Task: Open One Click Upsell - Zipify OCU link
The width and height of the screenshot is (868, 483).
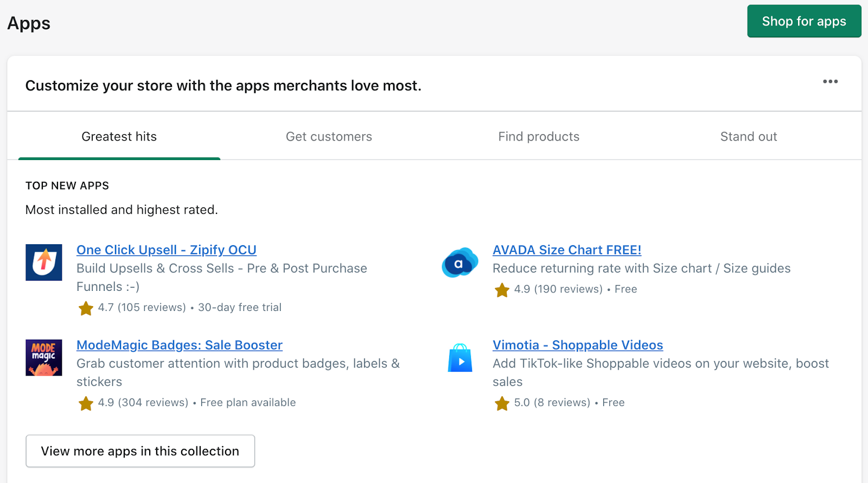Action: point(166,250)
